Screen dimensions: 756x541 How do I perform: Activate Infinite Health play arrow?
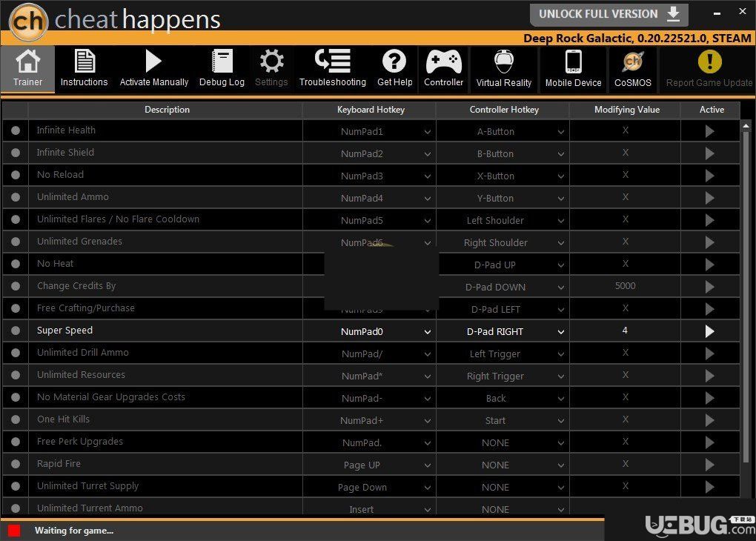709,131
